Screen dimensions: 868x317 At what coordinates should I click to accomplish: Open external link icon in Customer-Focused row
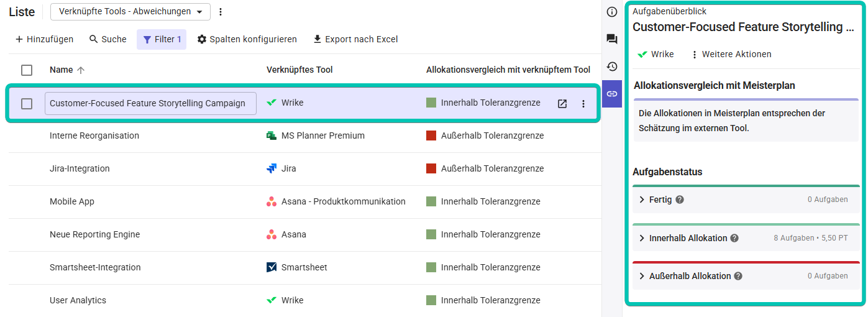click(x=562, y=104)
